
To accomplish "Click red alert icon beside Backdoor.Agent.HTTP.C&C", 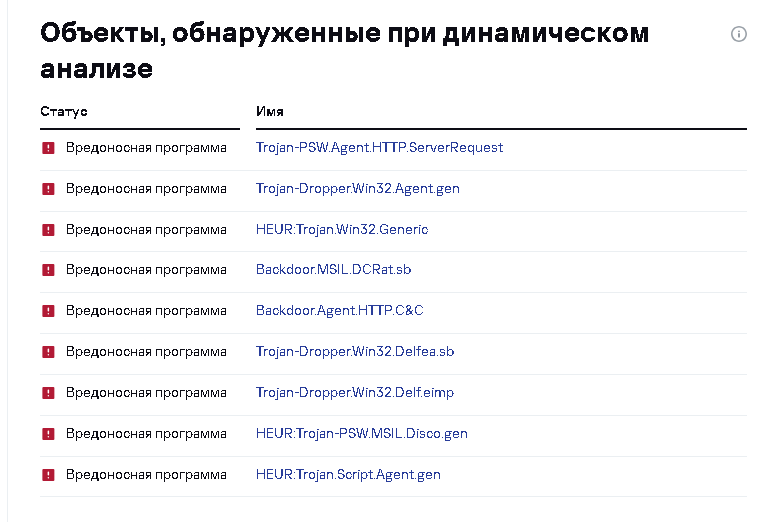I will click(x=48, y=311).
